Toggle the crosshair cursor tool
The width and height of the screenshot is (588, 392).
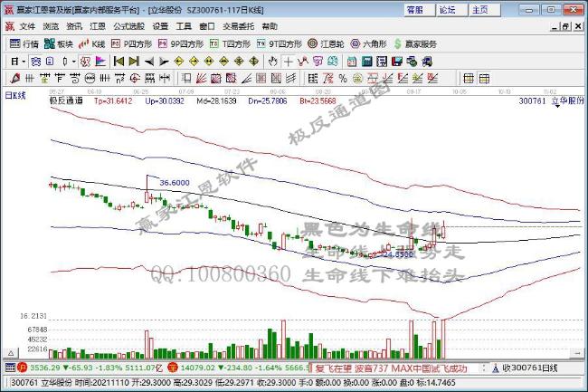[288, 62]
